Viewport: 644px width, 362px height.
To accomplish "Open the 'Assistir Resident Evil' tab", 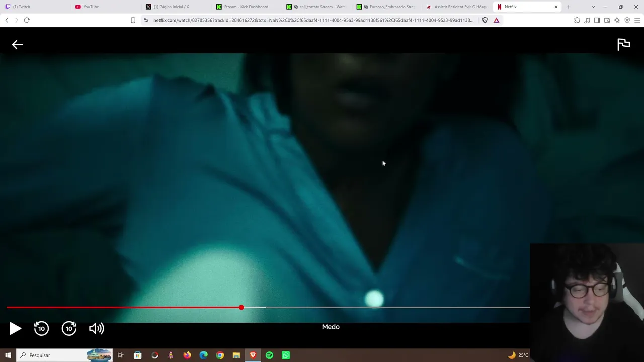I will pyautogui.click(x=457, y=7).
